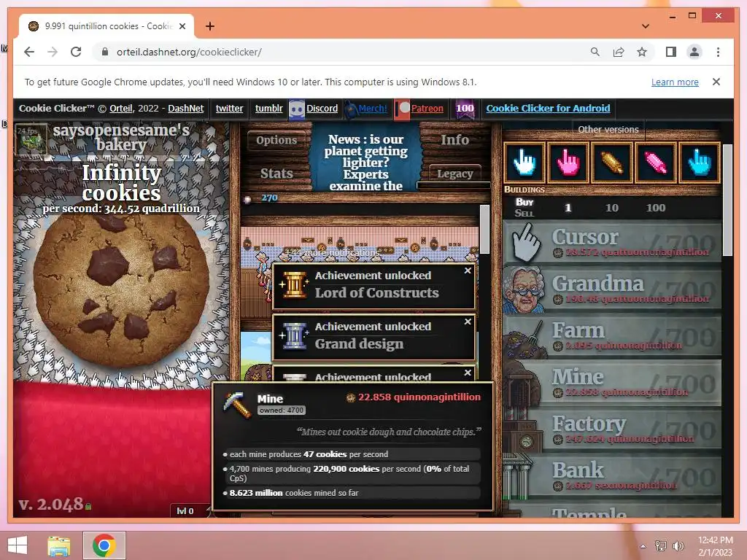This screenshot has width=747, height=560.
Task: Dismiss Grand design achievement notification
Action: coord(468,322)
